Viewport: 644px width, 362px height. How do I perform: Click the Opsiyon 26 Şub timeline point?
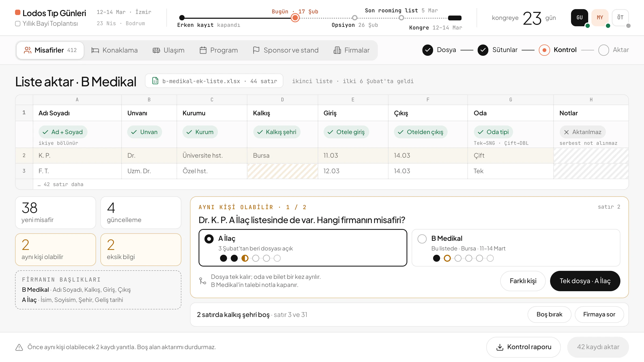[x=355, y=18]
